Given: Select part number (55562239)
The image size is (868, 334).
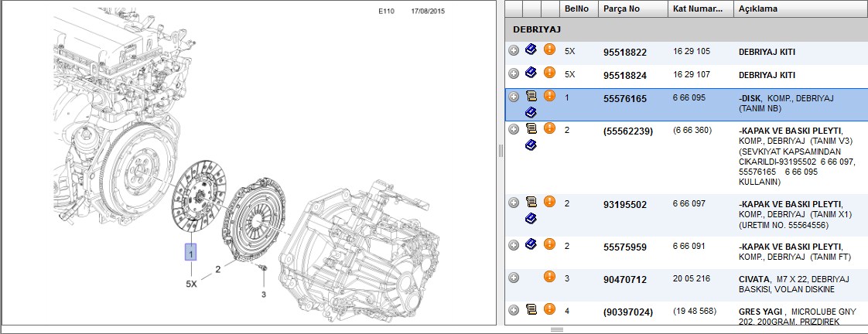Looking at the screenshot, I should (x=627, y=131).
